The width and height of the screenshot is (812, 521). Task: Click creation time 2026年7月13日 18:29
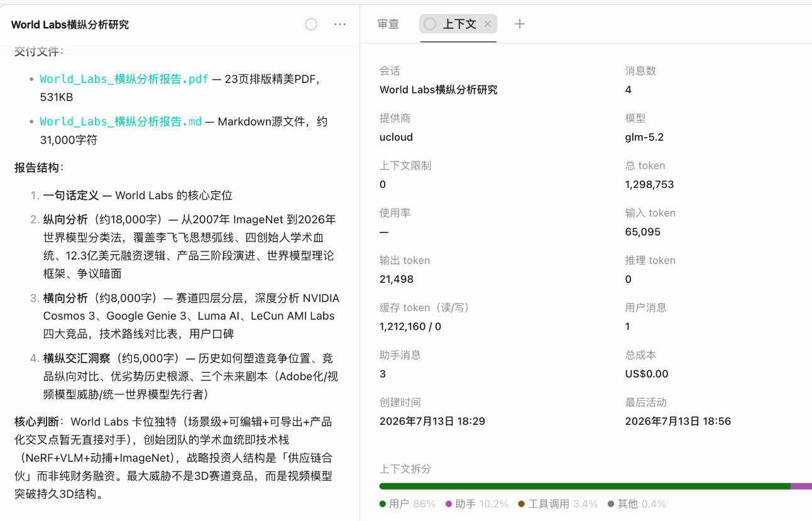click(x=432, y=421)
